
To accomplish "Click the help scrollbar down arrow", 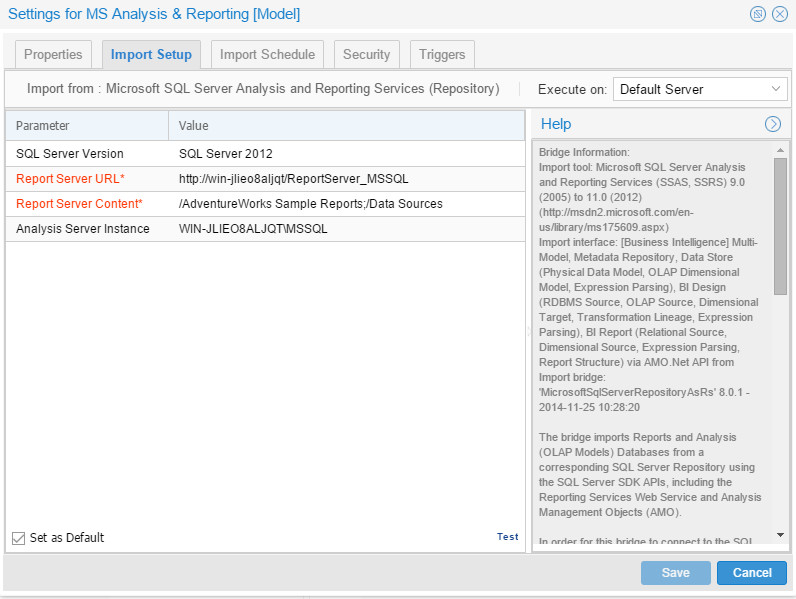I will point(780,535).
